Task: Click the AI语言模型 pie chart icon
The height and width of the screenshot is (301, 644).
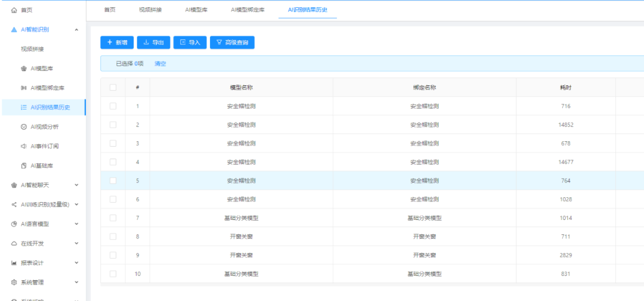Action: click(14, 224)
